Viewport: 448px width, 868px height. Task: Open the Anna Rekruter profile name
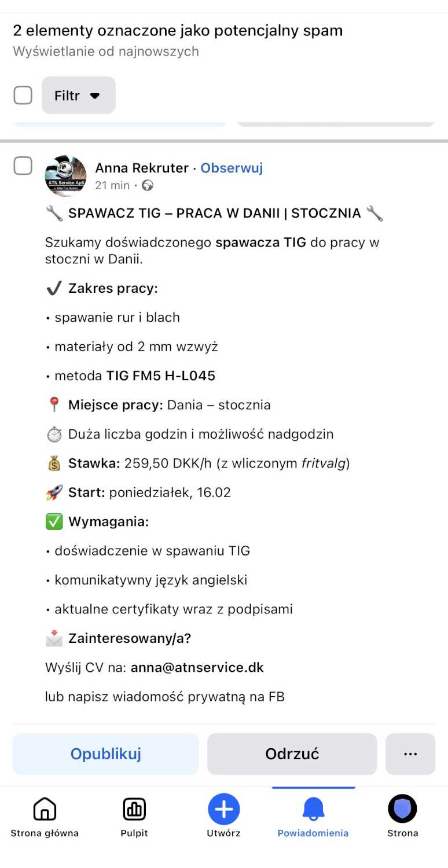[142, 168]
